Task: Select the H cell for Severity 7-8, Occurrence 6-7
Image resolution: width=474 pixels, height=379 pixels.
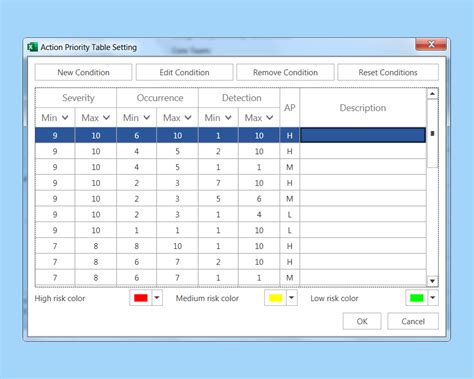Action: [x=290, y=262]
